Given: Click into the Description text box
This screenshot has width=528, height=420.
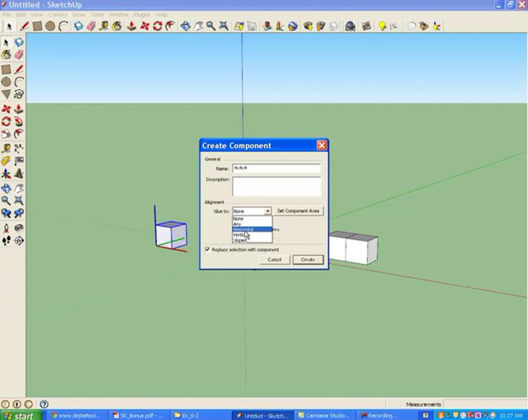Looking at the screenshot, I should click(x=276, y=187).
